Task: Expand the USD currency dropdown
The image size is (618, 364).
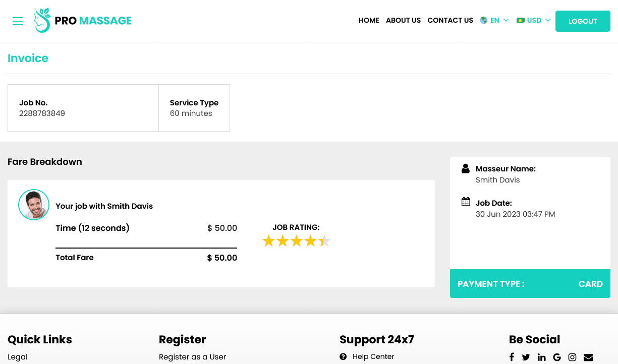Action: [533, 21]
